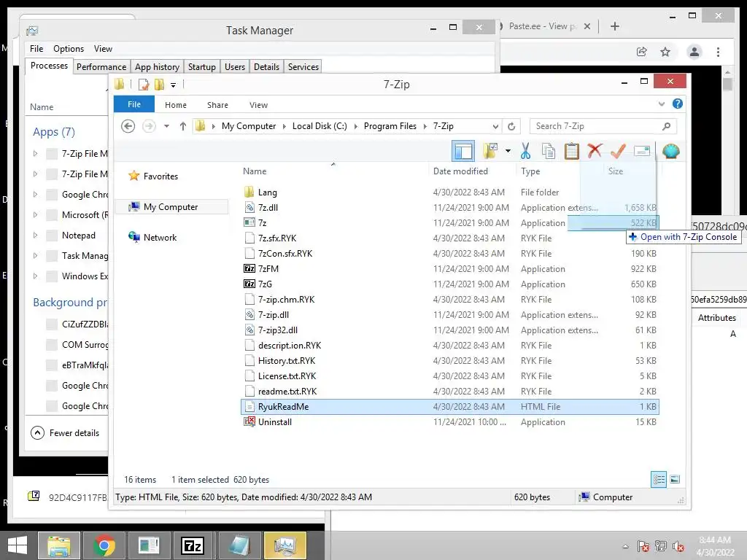Click the Classic Shell settings shell icon
The image size is (747, 560).
tap(671, 151)
